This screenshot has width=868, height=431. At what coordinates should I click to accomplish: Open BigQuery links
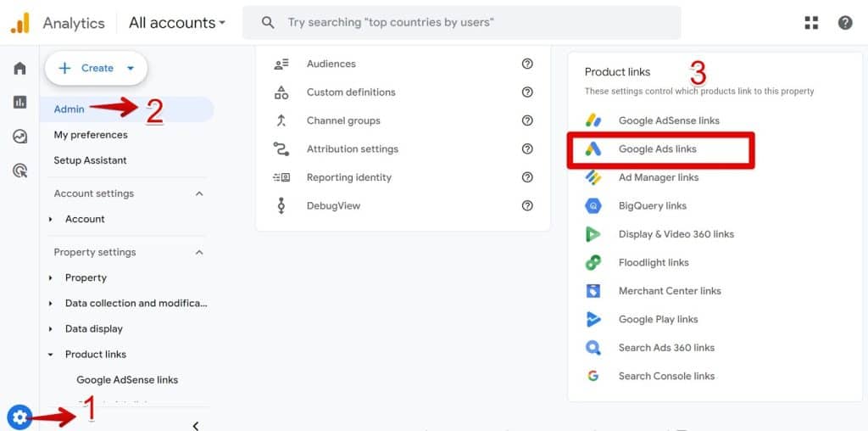[653, 205]
